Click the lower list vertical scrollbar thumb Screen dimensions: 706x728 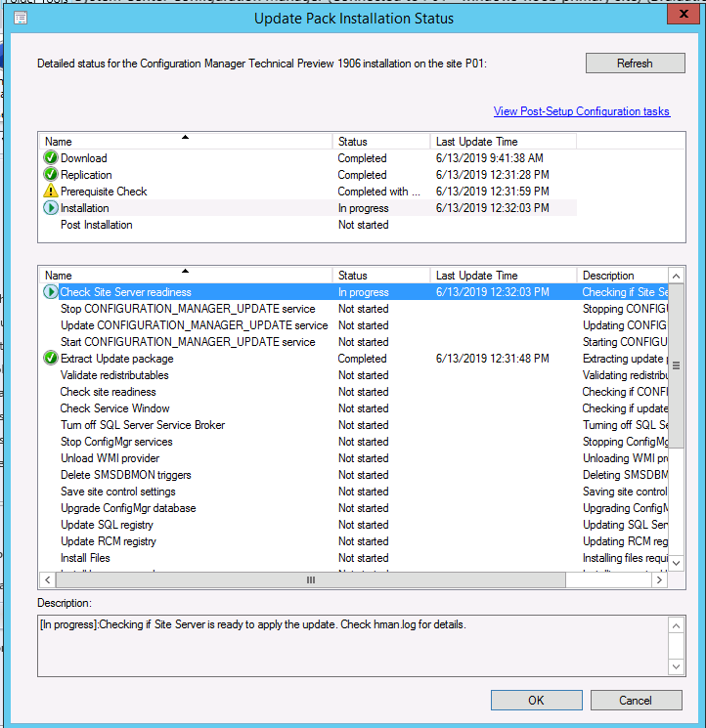[677, 365]
